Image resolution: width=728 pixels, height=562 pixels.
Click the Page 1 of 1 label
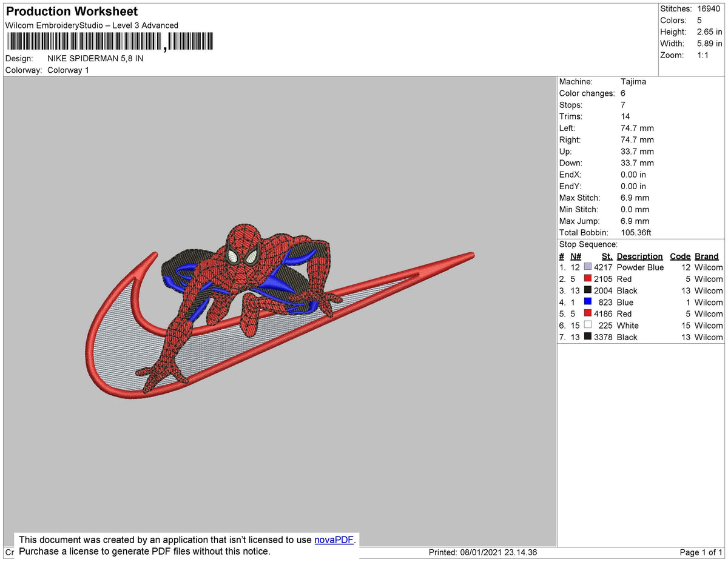point(702,552)
